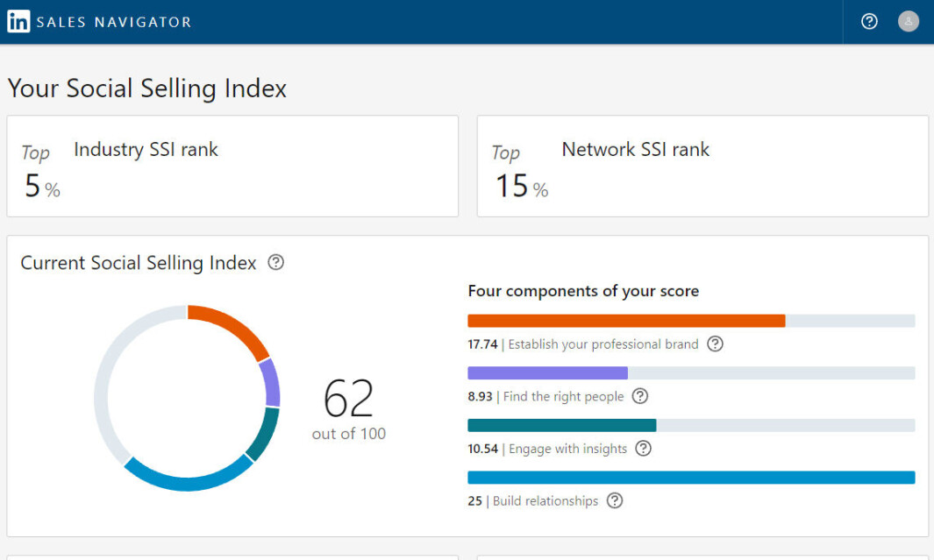Show help for Find the right people
The image size is (934, 560).
(x=639, y=396)
